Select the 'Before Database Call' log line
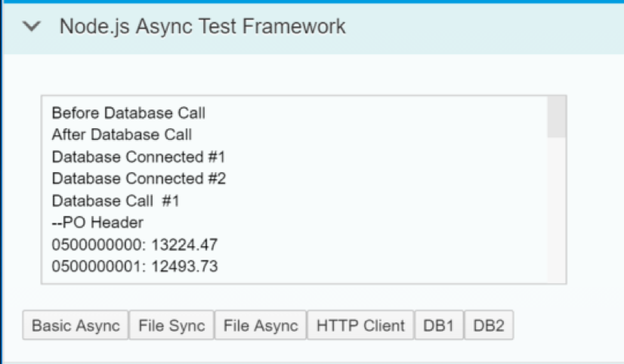The image size is (624, 364). pyautogui.click(x=128, y=113)
